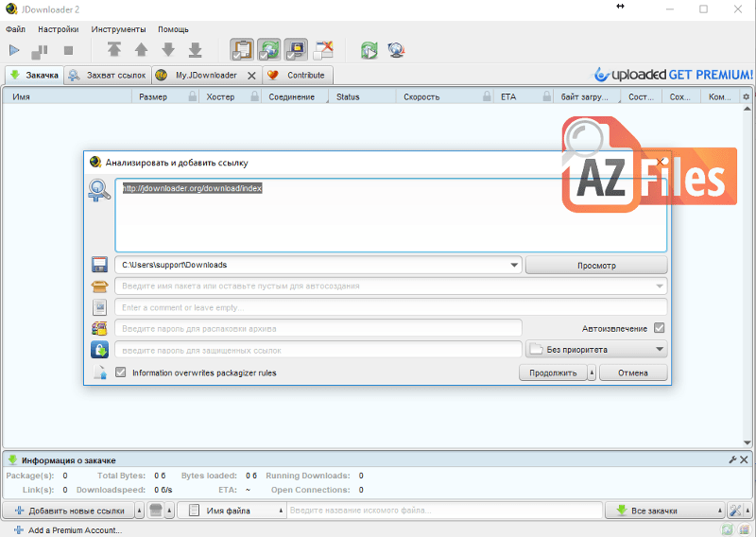Click the reconnect now green icon
This screenshot has width=756, height=537.
point(369,50)
